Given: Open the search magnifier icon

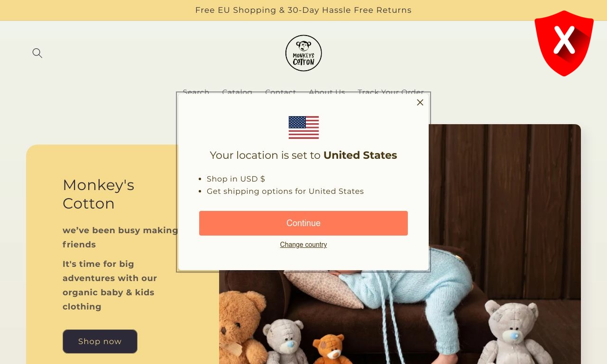Looking at the screenshot, I should pos(37,53).
